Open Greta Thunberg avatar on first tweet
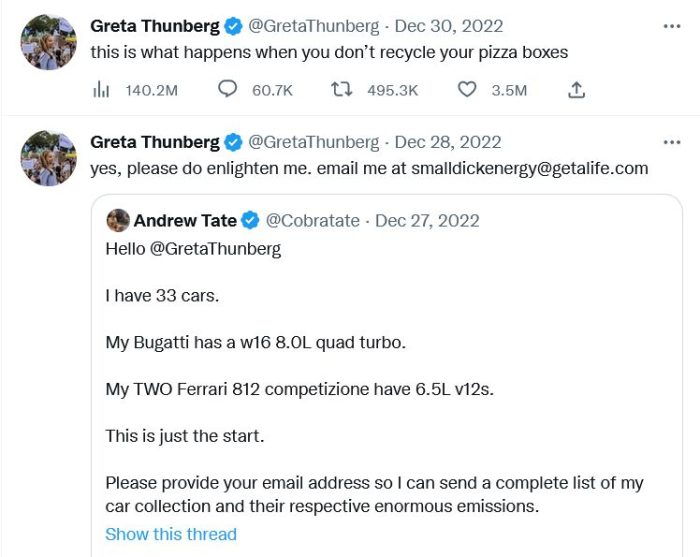 [x=48, y=42]
